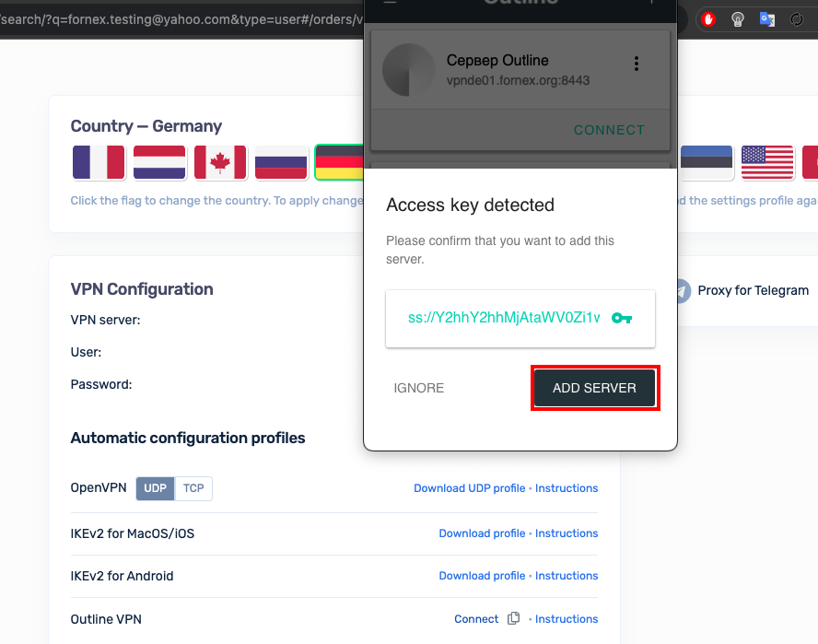Image resolution: width=818 pixels, height=644 pixels.
Task: Download the OpenVPN UDP profile
Action: (470, 488)
